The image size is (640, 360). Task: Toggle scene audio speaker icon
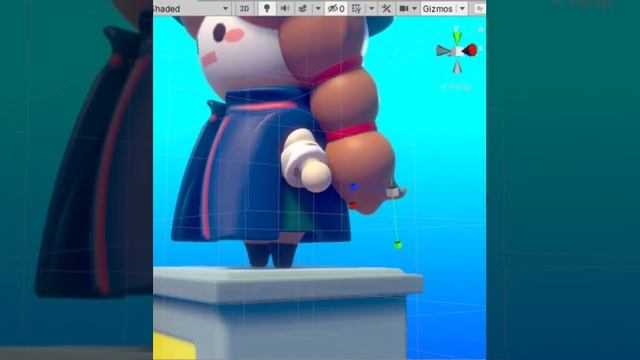point(285,9)
